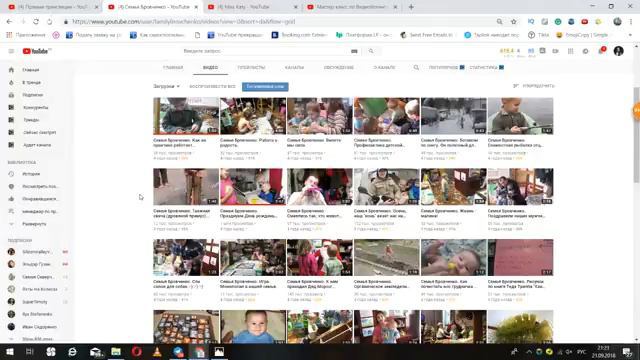The height and width of the screenshot is (360, 640).
Task: Open the Send Free Emails bookmark
Action: [427, 35]
